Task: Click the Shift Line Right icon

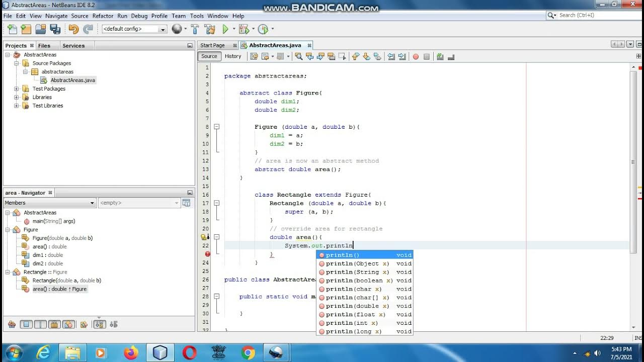Action: tap(402, 56)
